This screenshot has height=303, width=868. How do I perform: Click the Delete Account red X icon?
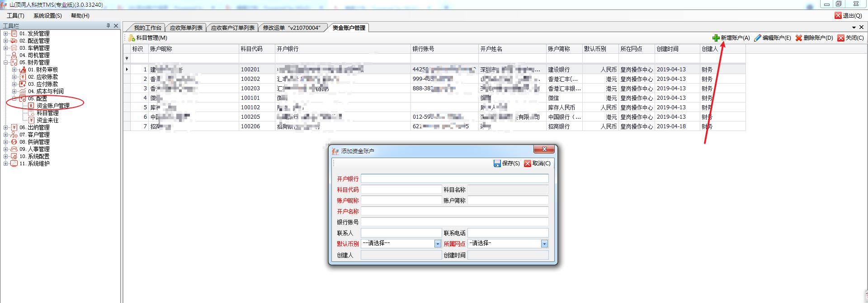799,38
